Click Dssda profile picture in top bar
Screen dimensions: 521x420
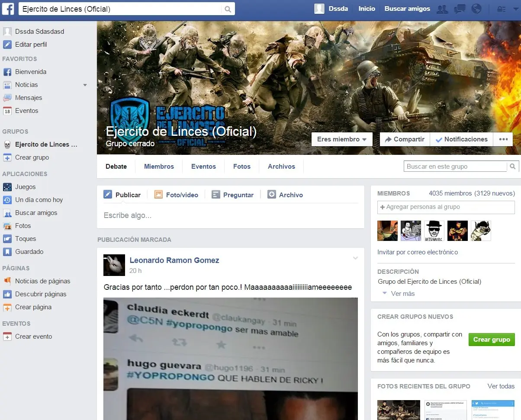click(x=319, y=9)
